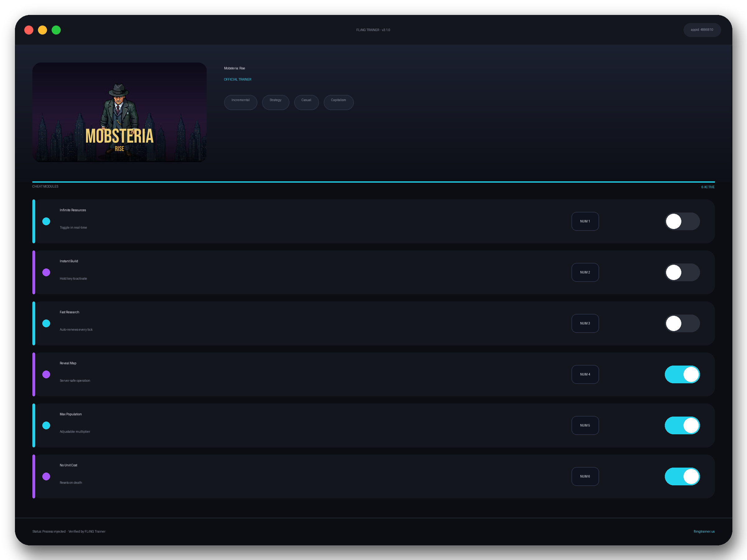Turn on the Instant Build switch
This screenshot has height=560, width=747.
682,273
